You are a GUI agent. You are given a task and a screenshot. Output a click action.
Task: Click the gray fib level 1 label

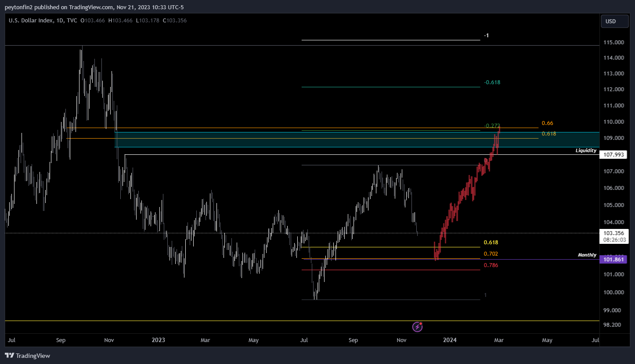[485, 295]
